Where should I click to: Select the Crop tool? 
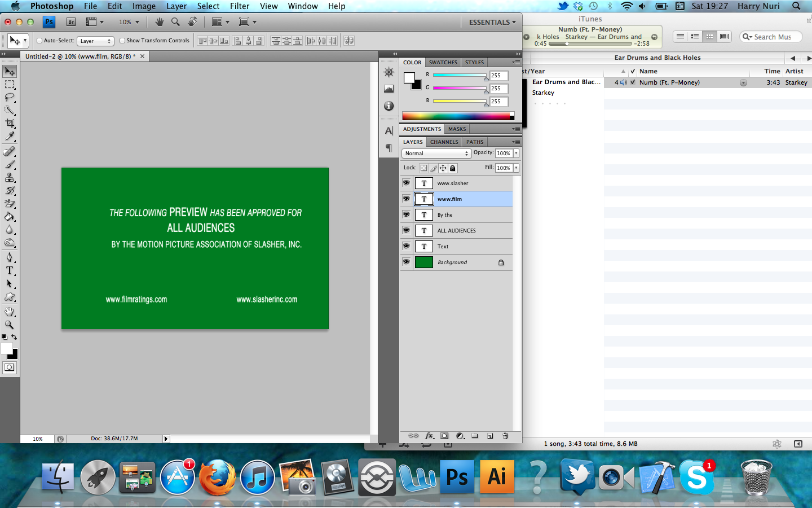pyautogui.click(x=10, y=124)
